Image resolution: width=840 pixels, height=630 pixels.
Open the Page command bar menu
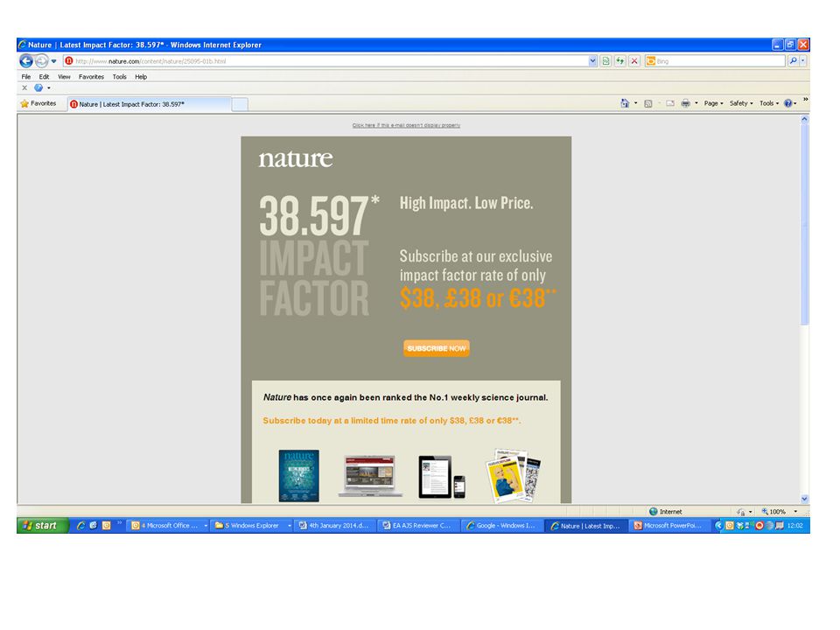click(x=714, y=103)
